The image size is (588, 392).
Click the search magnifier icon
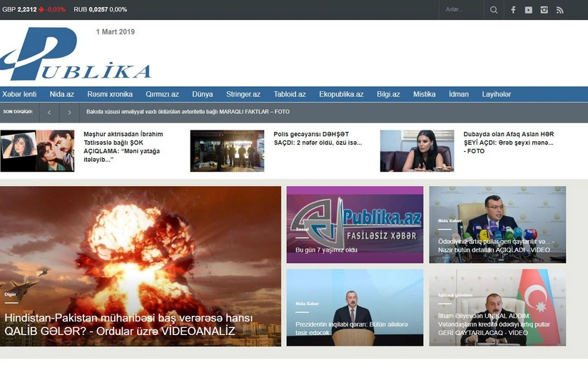[x=494, y=10]
